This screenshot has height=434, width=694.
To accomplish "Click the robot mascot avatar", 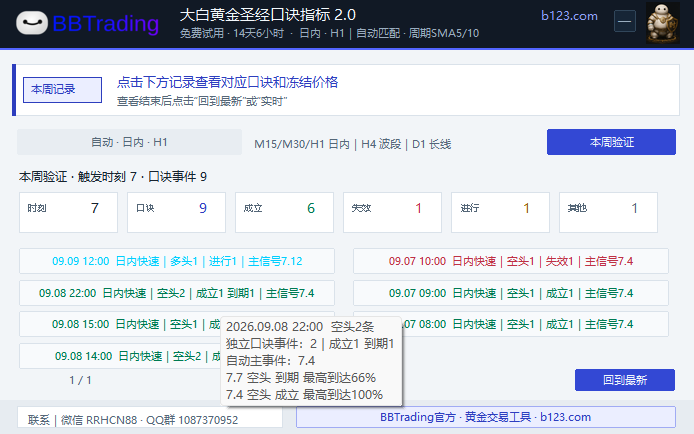I will [663, 23].
